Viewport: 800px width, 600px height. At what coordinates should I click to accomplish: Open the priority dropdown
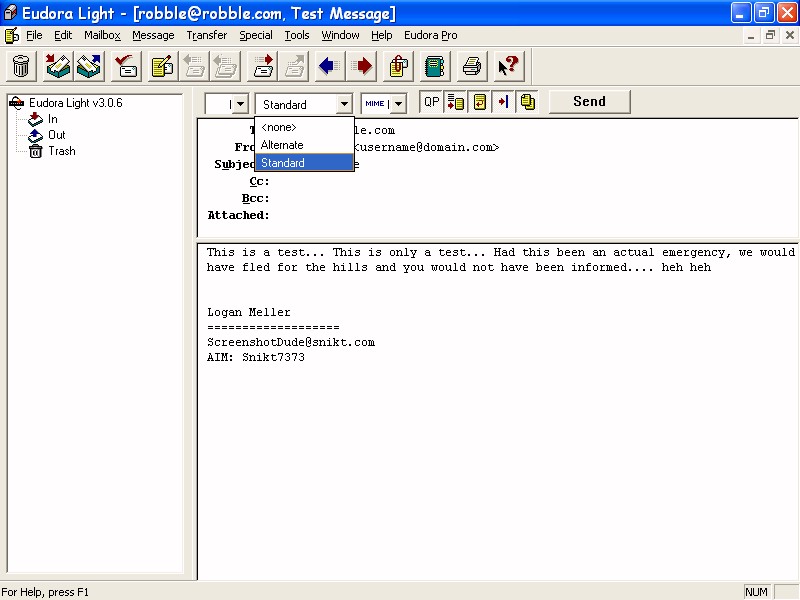[241, 104]
